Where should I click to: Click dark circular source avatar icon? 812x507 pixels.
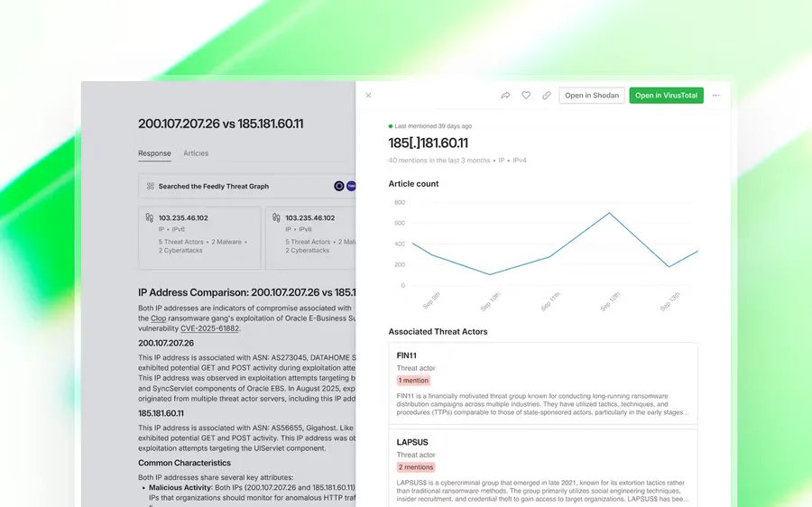[x=338, y=186]
